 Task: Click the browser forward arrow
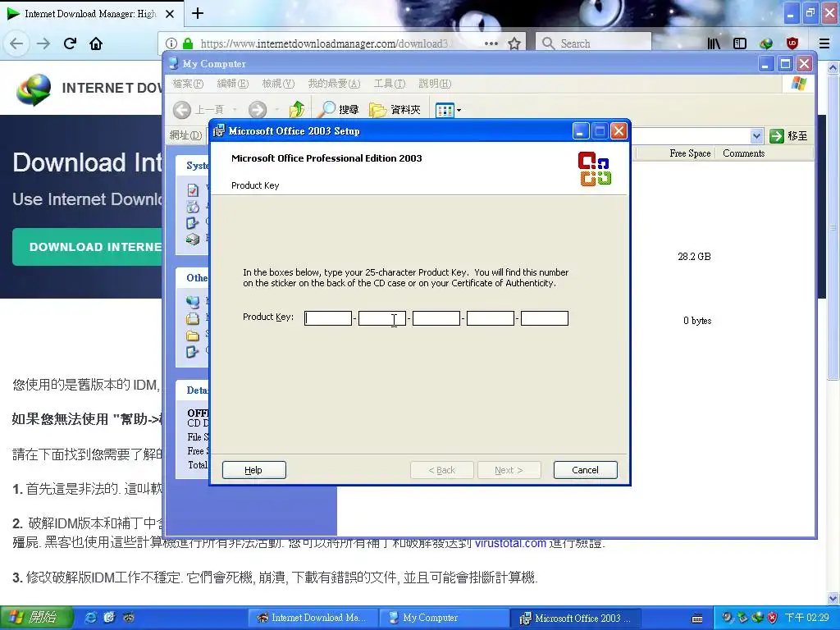(x=43, y=43)
